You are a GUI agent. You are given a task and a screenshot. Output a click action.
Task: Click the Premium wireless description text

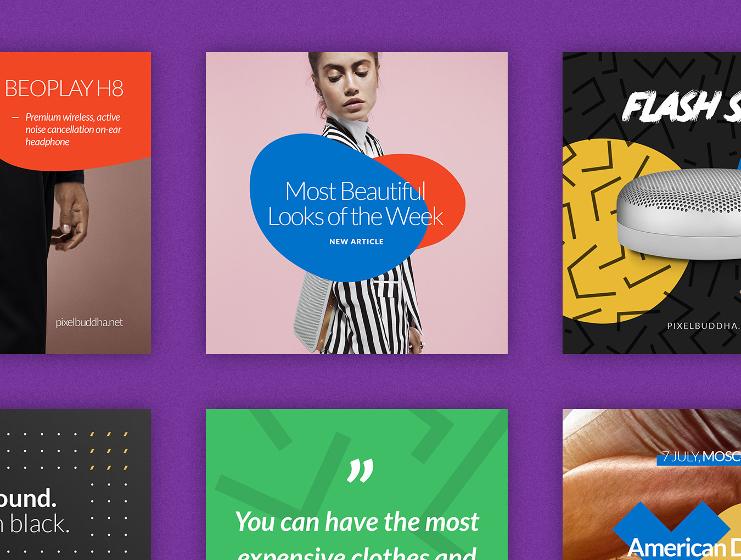(x=73, y=130)
